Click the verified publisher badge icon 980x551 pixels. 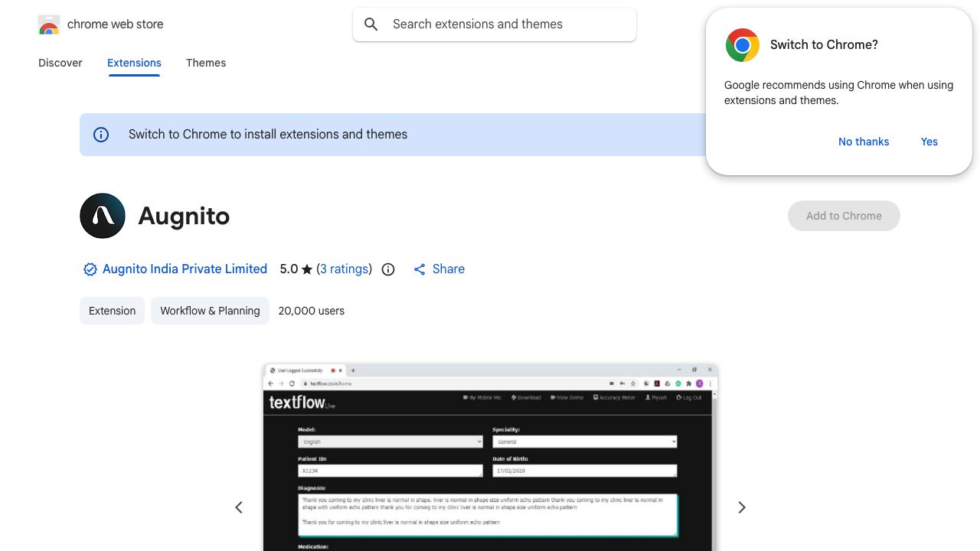click(x=90, y=269)
